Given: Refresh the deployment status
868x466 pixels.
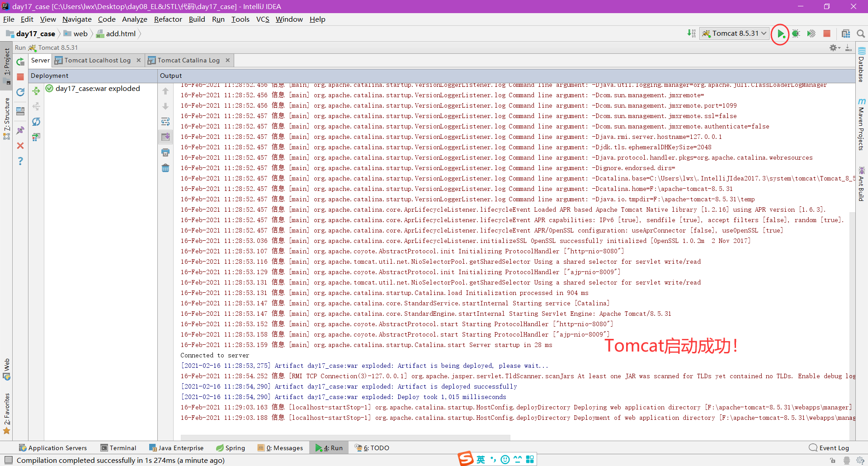Looking at the screenshot, I should [36, 122].
